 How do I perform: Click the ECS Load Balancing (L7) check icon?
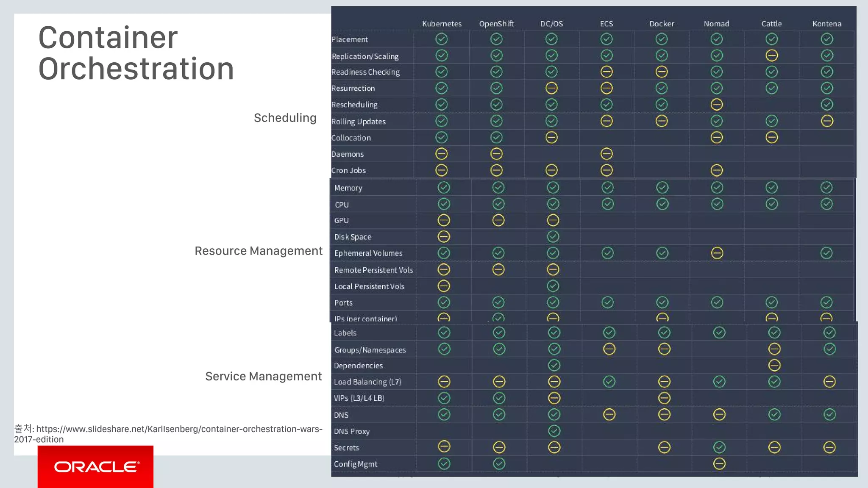tap(609, 382)
